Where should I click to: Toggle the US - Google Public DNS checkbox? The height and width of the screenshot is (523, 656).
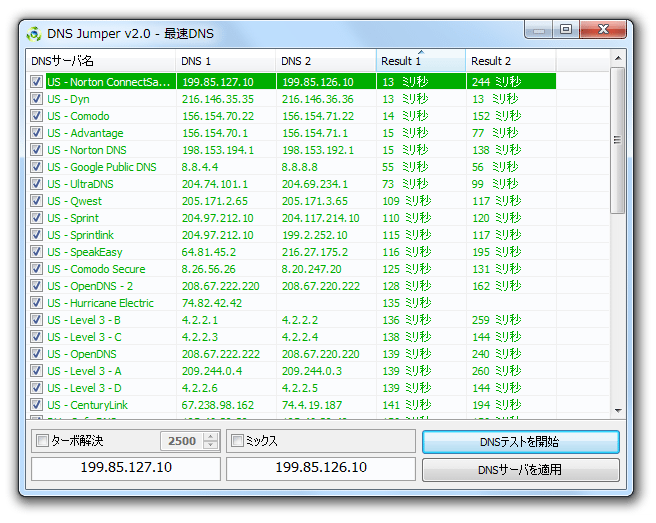tap(36, 167)
